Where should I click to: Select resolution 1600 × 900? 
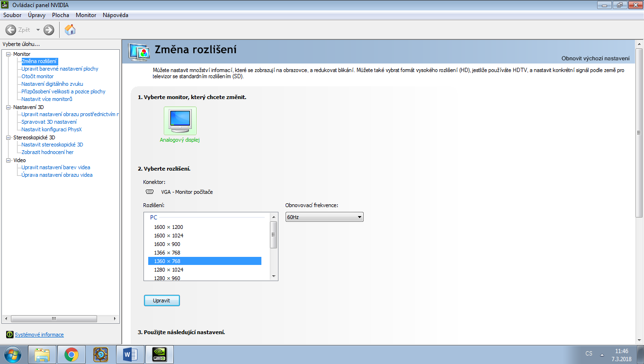(205, 244)
